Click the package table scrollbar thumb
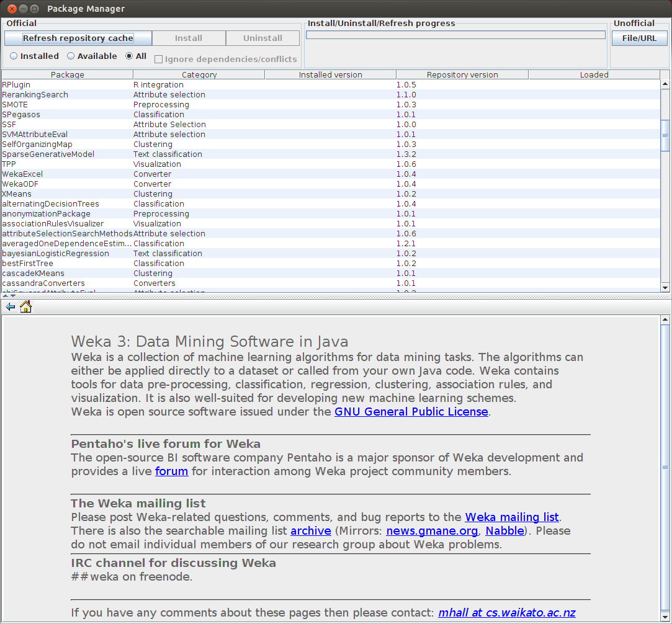Image resolution: width=672 pixels, height=624 pixels. click(665, 135)
